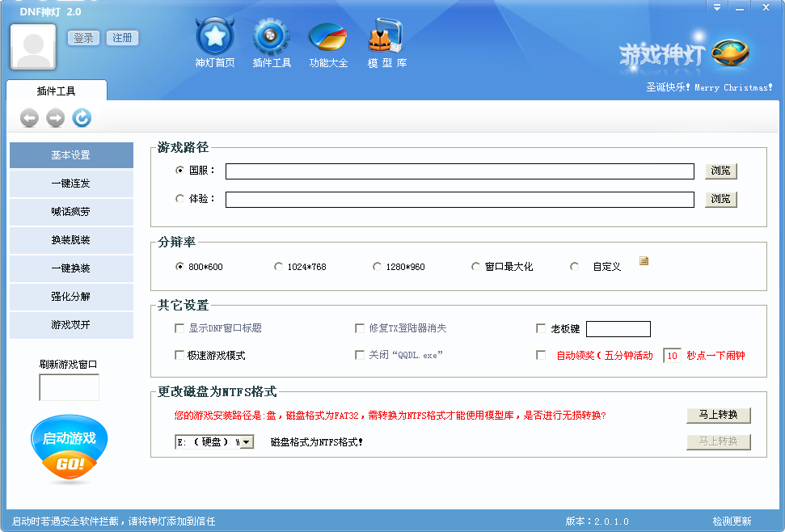Click the 体验 game path field
The image size is (785, 532).
[x=459, y=200]
